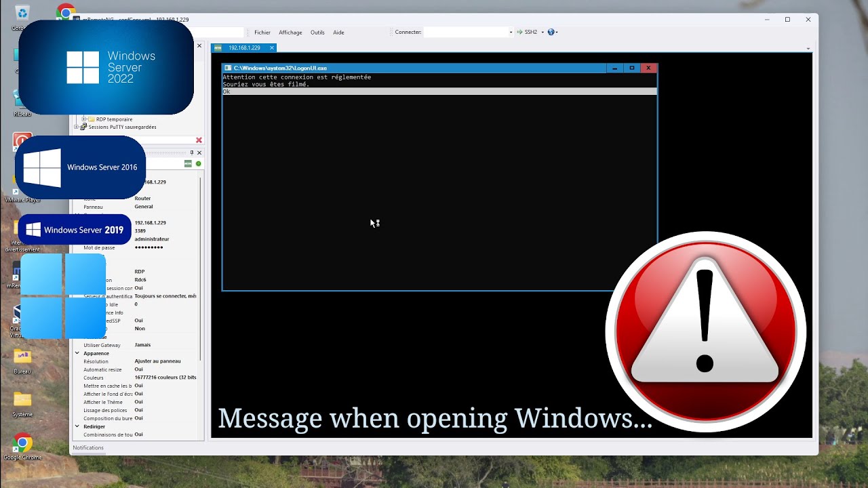Close the configuration properties panel
Viewport: 868px width, 488px height.
(x=199, y=152)
